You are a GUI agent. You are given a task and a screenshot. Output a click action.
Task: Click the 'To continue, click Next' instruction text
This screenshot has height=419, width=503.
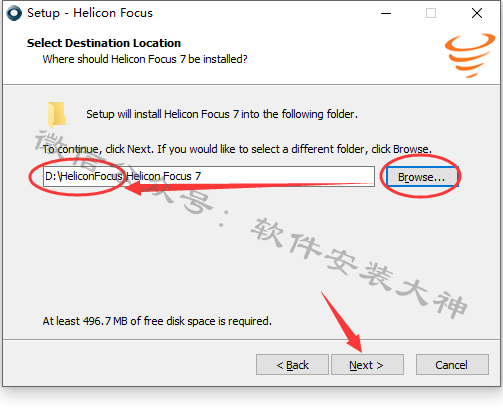[237, 149]
